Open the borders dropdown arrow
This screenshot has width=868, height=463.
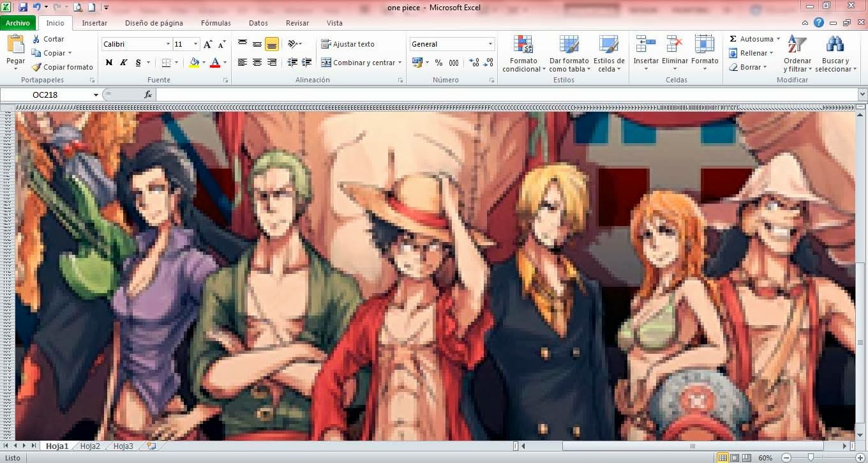pos(177,63)
